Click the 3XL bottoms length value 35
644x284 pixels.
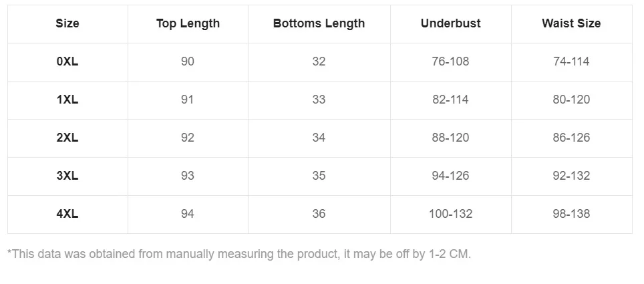(319, 176)
